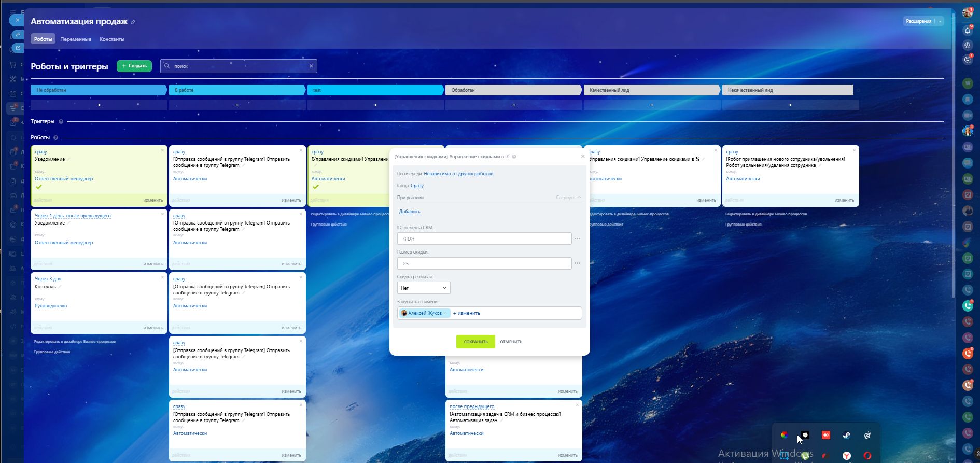Click the ID элемента CRM input
The image size is (980, 463).
click(484, 238)
